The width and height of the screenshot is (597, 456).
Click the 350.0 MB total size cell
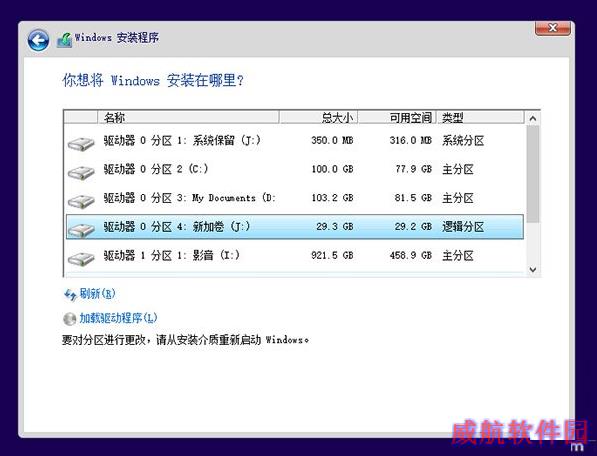click(332, 140)
